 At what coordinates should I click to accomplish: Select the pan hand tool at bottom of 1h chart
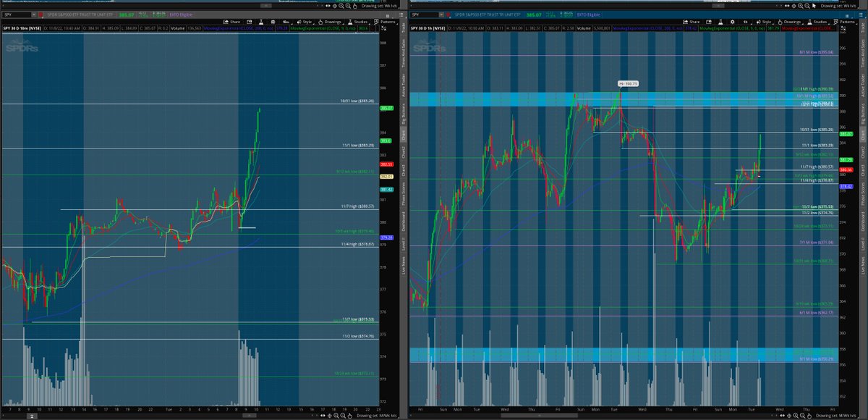point(809,416)
